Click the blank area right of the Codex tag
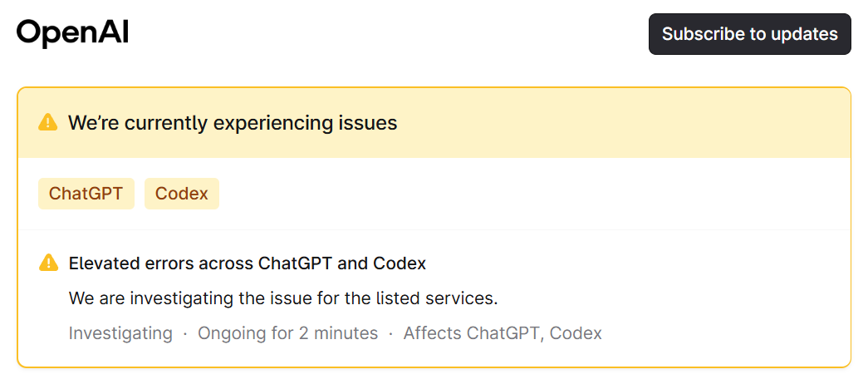 click(x=532, y=194)
